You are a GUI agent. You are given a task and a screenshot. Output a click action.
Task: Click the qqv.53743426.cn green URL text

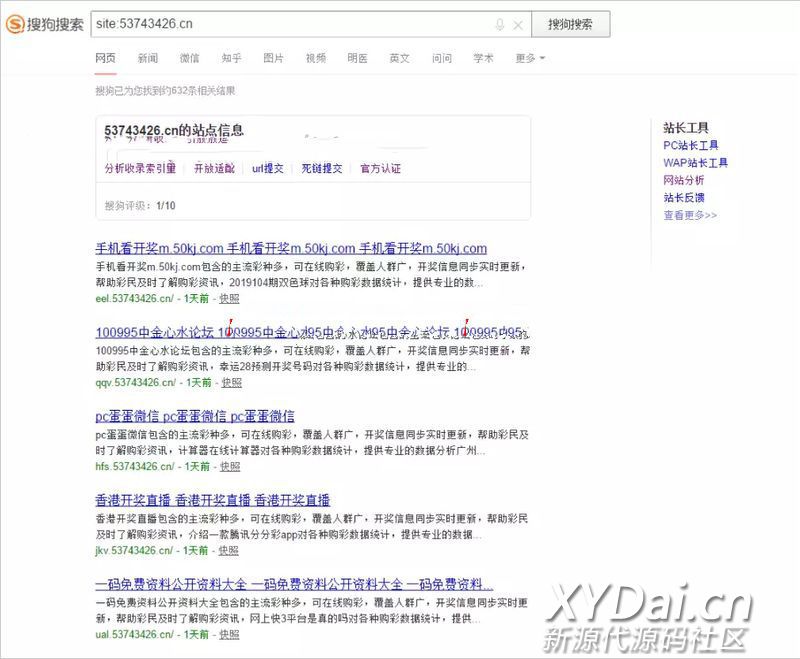tap(136, 383)
